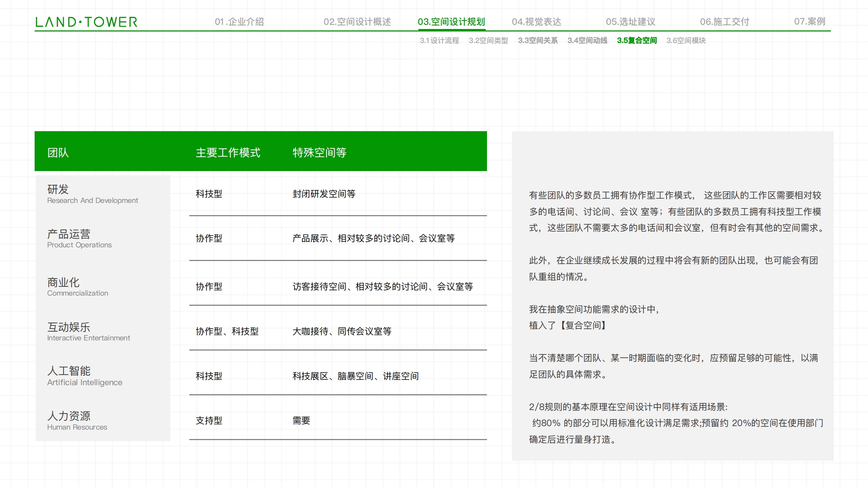Click the LAND·TOWER logo
868x488 pixels.
coord(86,22)
